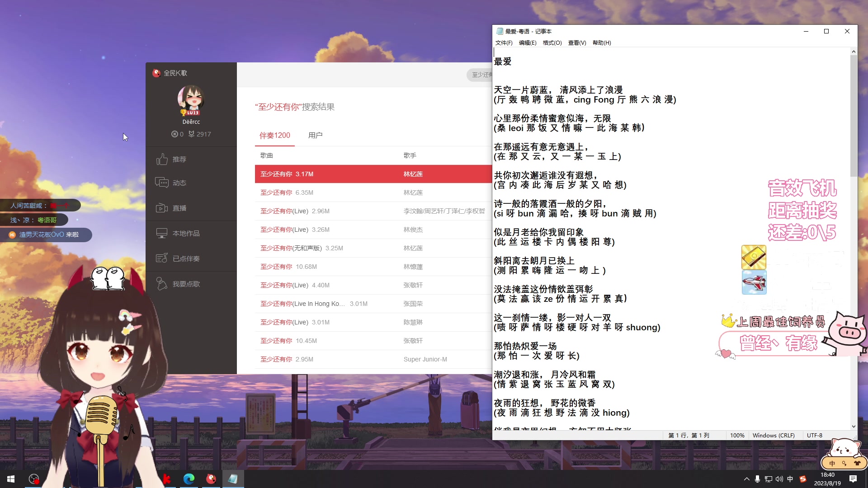The image size is (868, 488).
Task: Open 编辑(E) menu in Notepad
Action: click(x=528, y=43)
